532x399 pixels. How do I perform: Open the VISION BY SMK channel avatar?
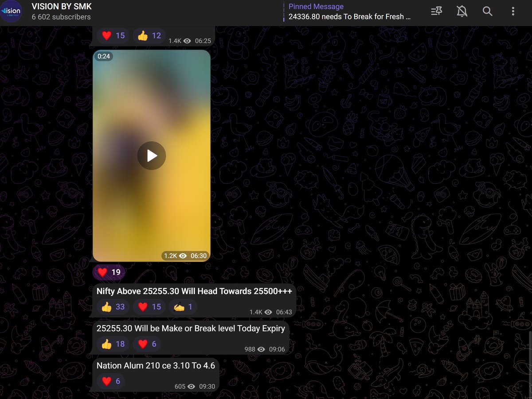(x=11, y=12)
